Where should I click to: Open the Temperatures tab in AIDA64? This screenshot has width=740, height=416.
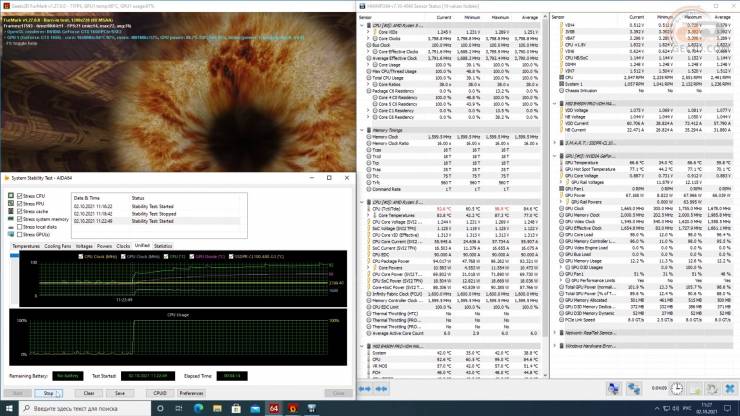coord(25,246)
